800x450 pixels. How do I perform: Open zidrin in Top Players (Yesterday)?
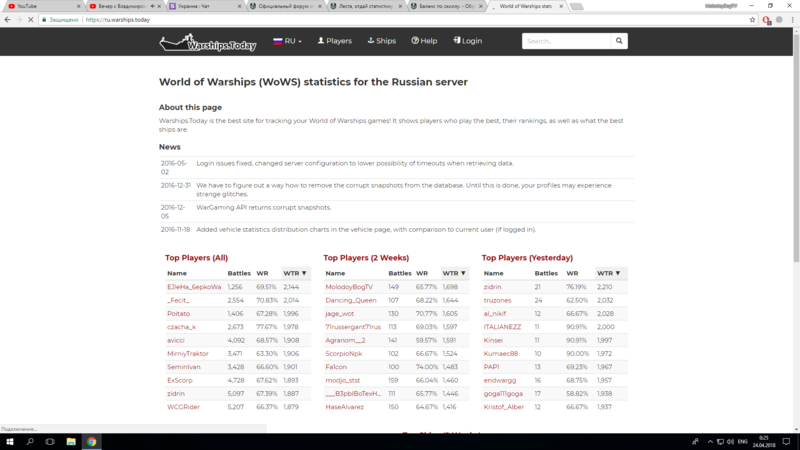(492, 287)
